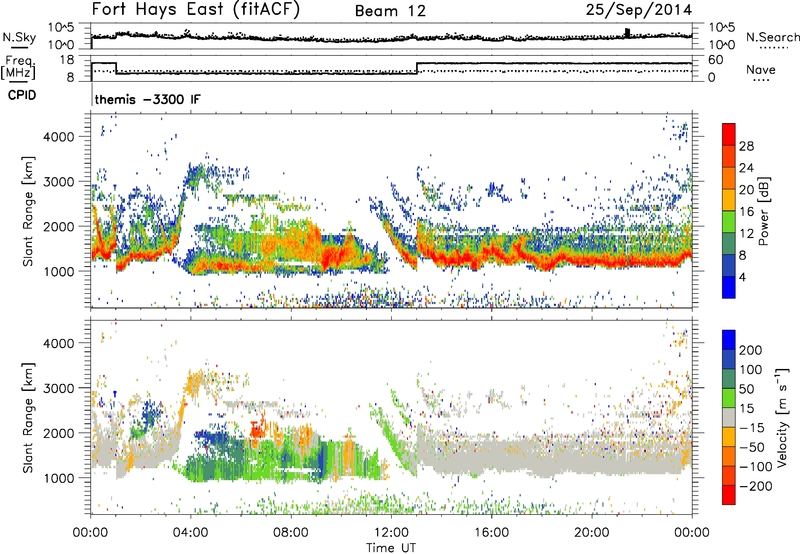Click the red top segment of power colorbar

click(729, 135)
